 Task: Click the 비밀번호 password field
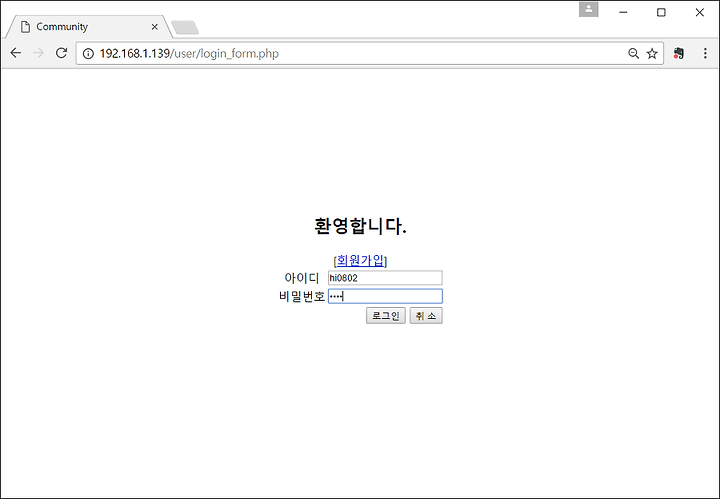385,297
